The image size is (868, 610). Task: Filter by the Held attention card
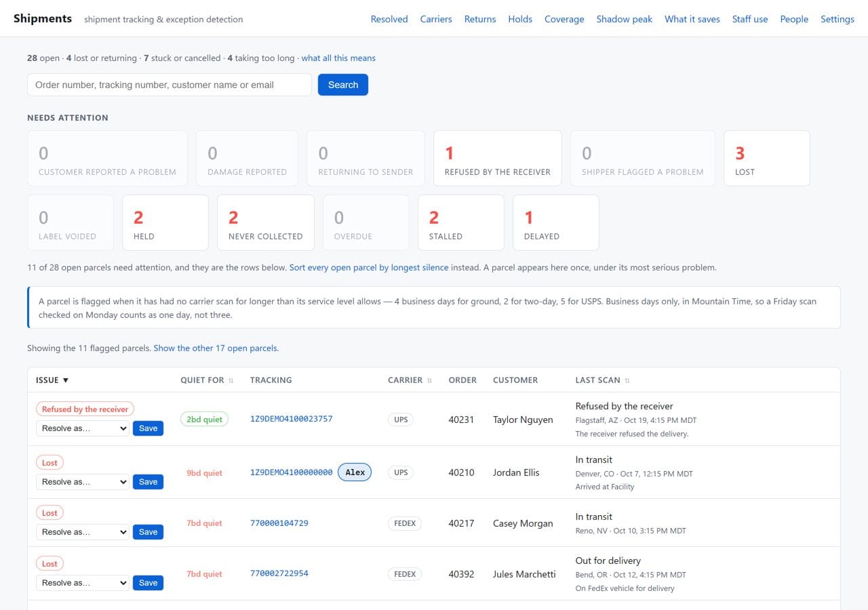[165, 222]
